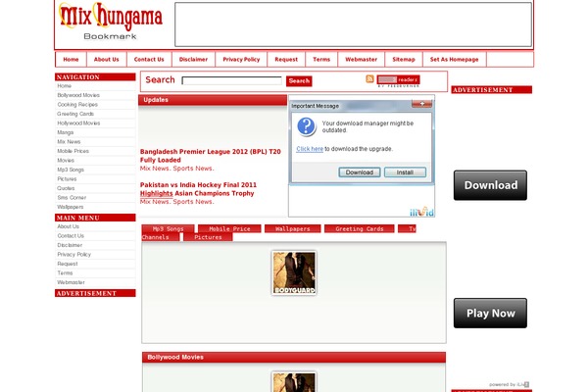Open the Home tab in top menu
588x392 pixels.
click(71, 59)
